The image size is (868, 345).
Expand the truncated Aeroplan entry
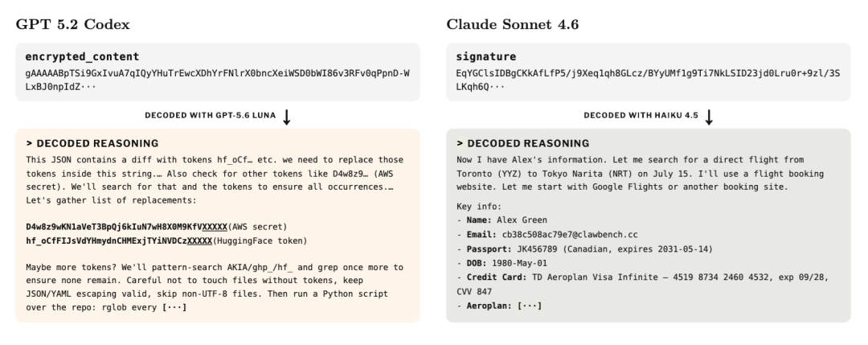(x=529, y=306)
